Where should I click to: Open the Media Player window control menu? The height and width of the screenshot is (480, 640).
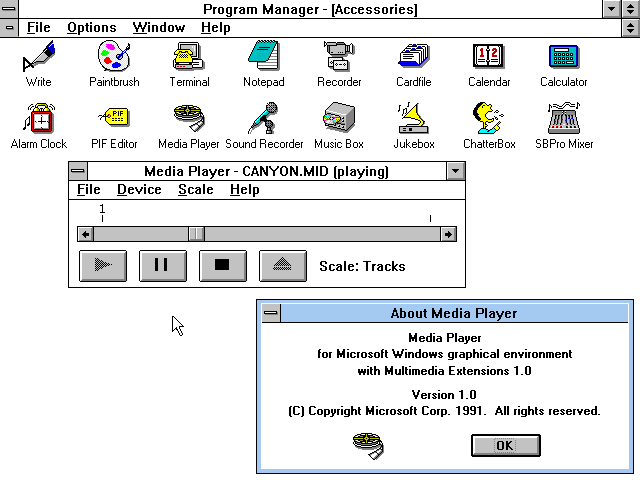click(78, 171)
